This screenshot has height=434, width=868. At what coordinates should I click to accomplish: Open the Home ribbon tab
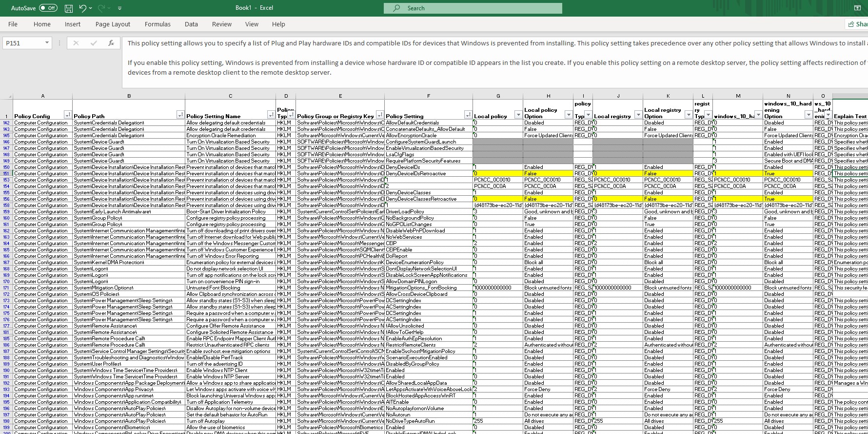(x=42, y=24)
